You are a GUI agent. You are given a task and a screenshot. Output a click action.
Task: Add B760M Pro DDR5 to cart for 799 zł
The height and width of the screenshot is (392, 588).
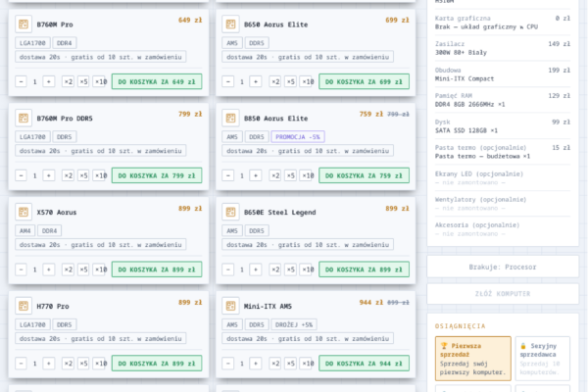(x=157, y=175)
